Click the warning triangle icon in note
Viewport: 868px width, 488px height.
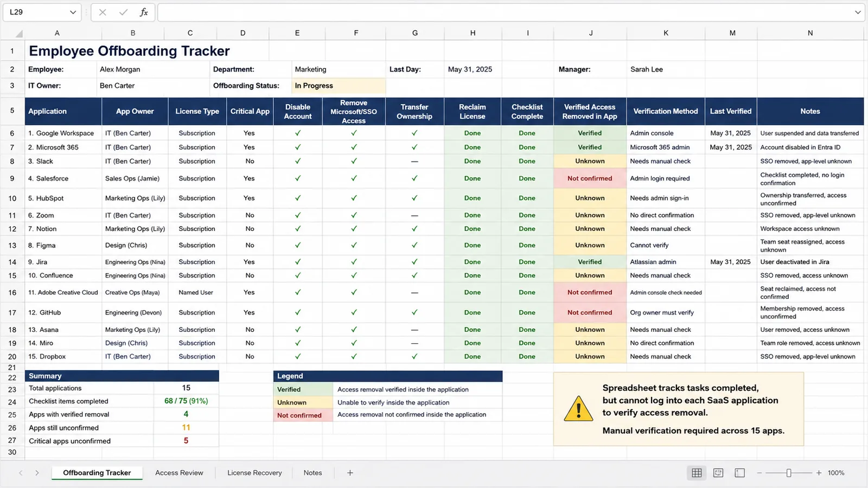[x=578, y=409]
